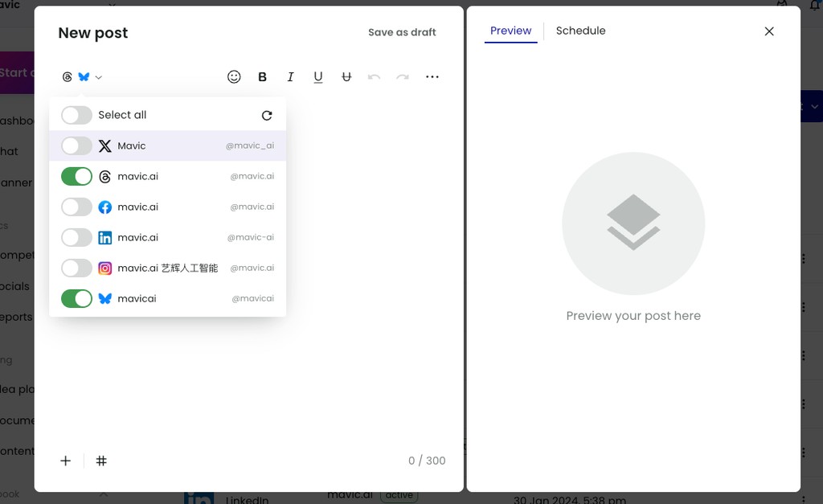Enable the Select all toggle
The width and height of the screenshot is (823, 504).
click(x=76, y=116)
